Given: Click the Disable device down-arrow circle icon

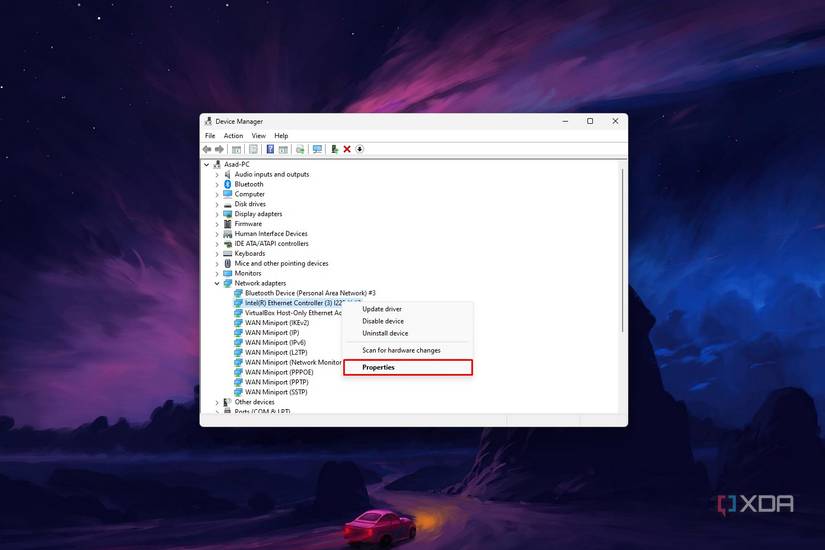Looking at the screenshot, I should tap(359, 149).
